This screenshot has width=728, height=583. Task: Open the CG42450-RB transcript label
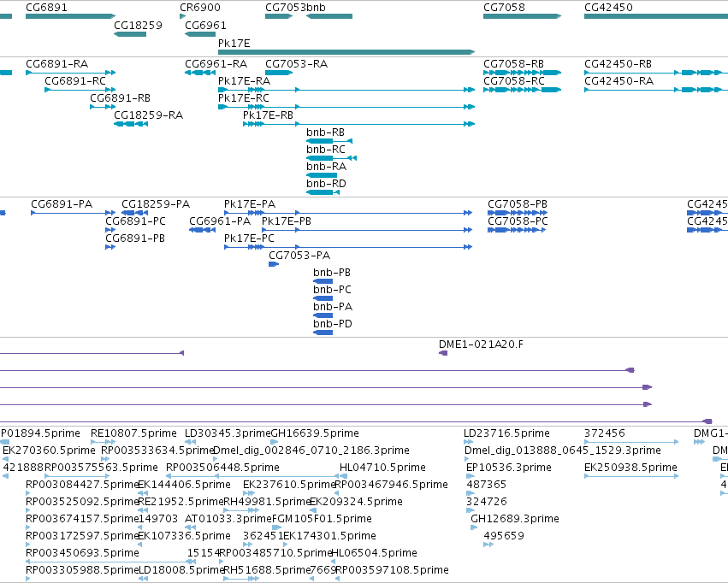[x=618, y=64]
